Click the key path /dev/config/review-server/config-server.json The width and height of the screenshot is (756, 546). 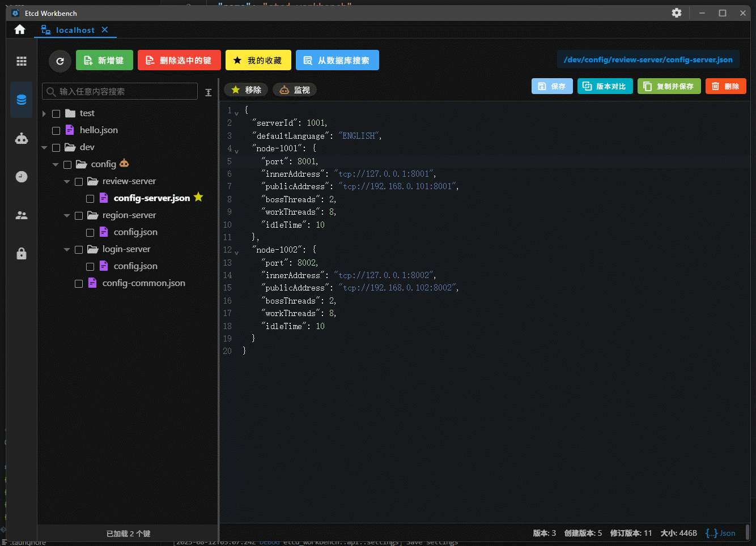648,59
